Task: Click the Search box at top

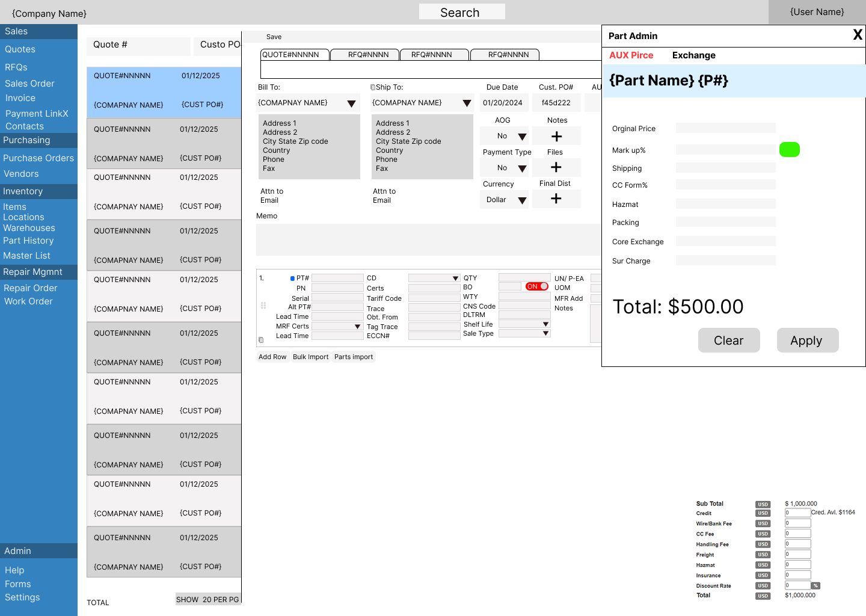Action: coord(462,12)
